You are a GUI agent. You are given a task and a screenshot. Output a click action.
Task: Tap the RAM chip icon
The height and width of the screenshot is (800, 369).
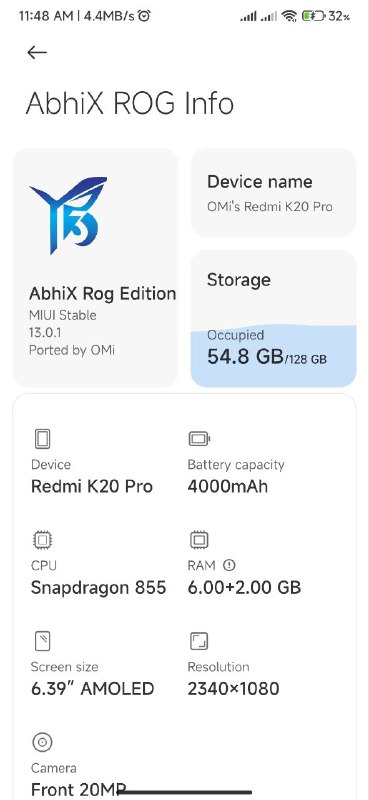pos(199,540)
